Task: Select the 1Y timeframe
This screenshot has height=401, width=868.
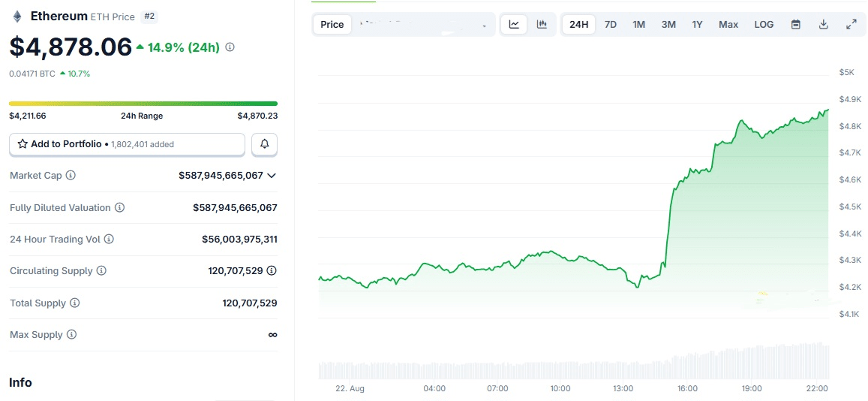Action: coord(697,24)
